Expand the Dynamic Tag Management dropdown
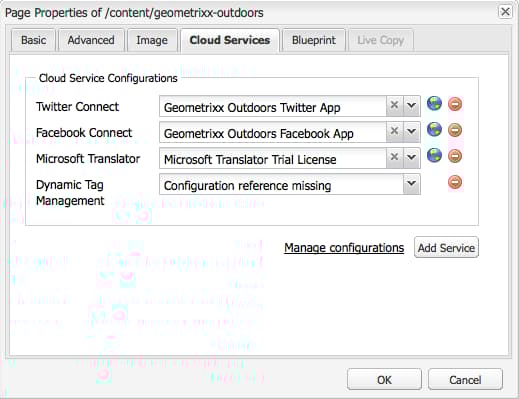Screen dimensions: 519x399 412,184
